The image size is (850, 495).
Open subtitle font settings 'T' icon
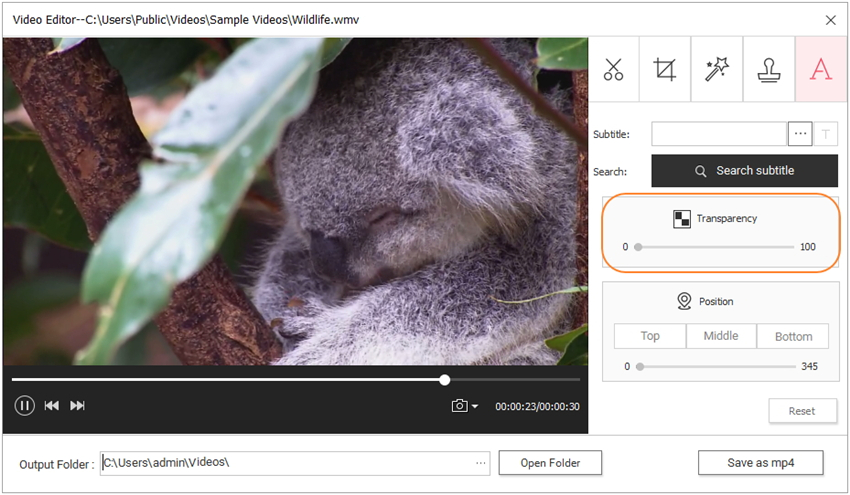pyautogui.click(x=827, y=134)
